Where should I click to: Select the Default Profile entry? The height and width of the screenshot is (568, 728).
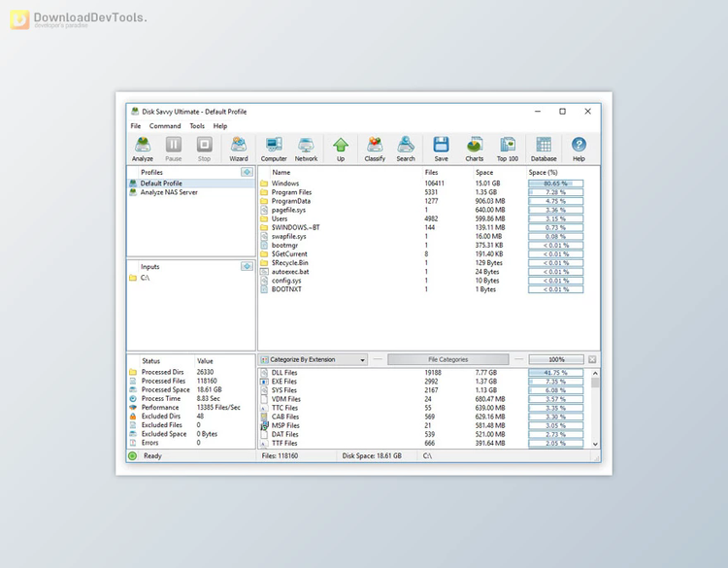point(191,184)
